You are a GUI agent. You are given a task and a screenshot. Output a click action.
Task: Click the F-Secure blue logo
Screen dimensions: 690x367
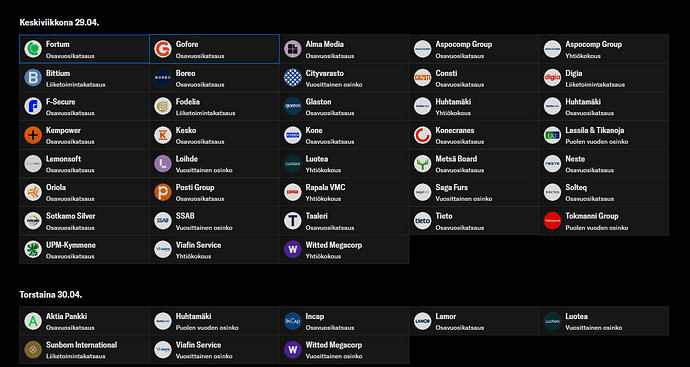pos(33,106)
